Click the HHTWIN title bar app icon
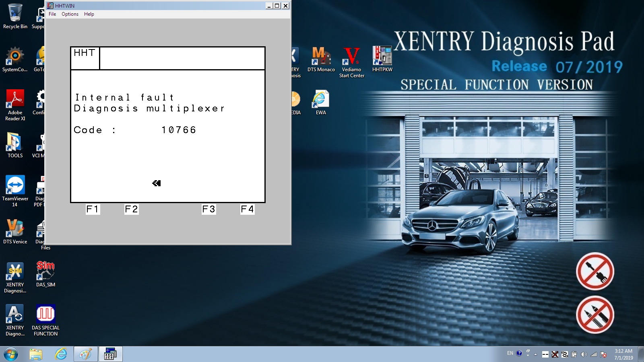This screenshot has width=644, height=362. 50,6
